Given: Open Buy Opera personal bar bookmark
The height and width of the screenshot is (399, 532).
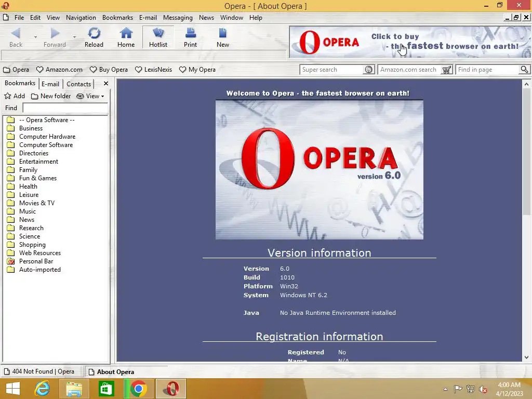Looking at the screenshot, I should tap(109, 70).
